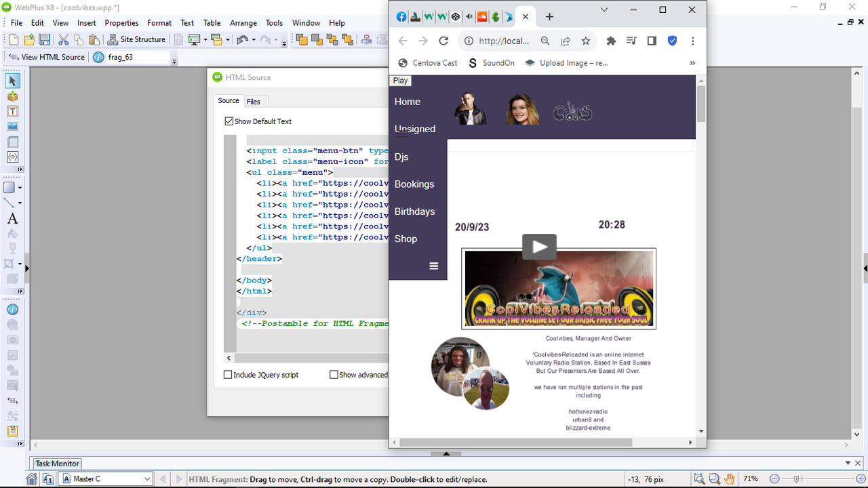Click the Save icon in toolbar
Image resolution: width=868 pixels, height=488 pixels.
tap(44, 40)
